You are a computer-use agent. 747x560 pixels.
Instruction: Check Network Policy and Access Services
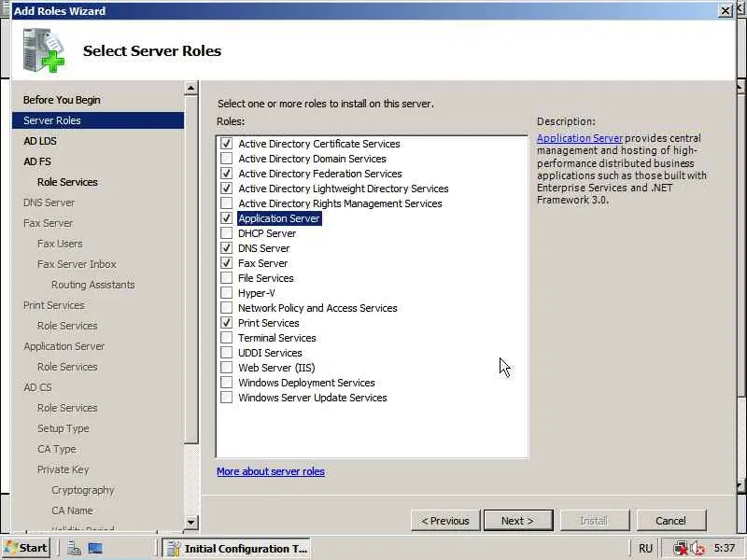[x=226, y=308]
